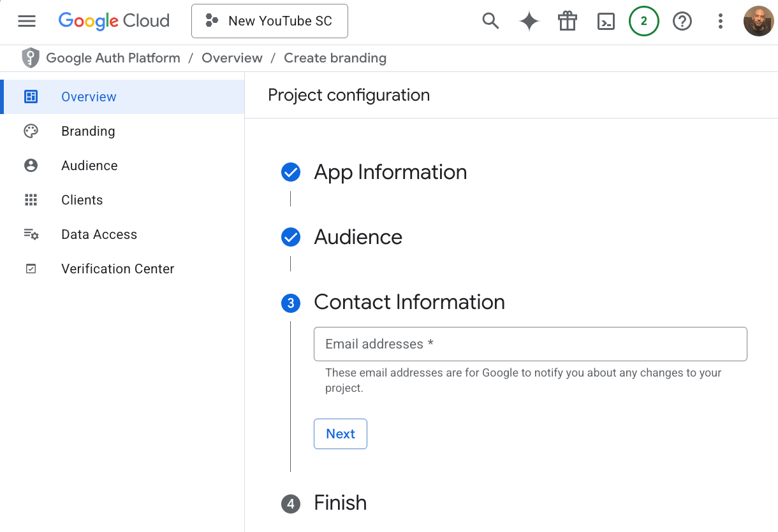Viewport: 778px width, 532px height.
Task: Navigate to Data Access section
Action: [x=99, y=234]
